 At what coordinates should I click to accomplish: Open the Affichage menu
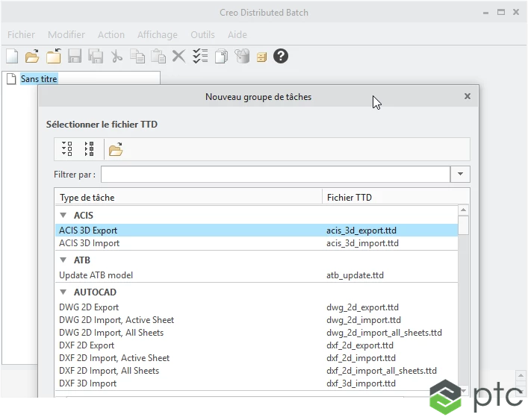tap(158, 34)
